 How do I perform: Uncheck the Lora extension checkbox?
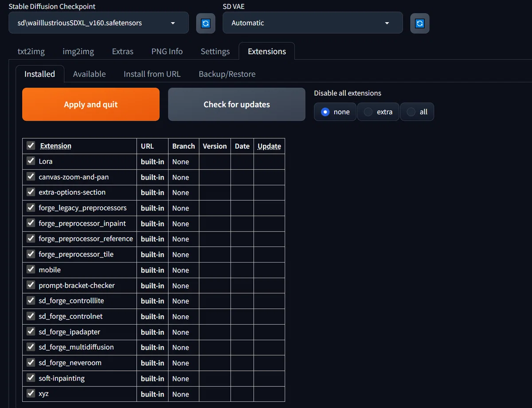31,161
